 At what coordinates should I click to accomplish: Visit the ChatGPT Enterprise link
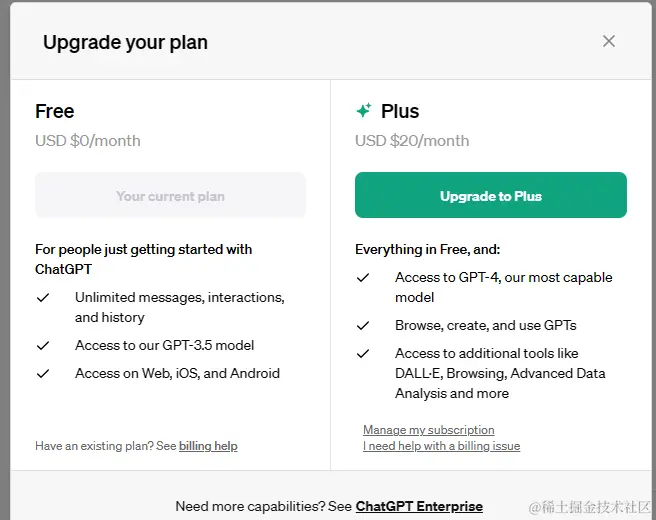(x=419, y=506)
